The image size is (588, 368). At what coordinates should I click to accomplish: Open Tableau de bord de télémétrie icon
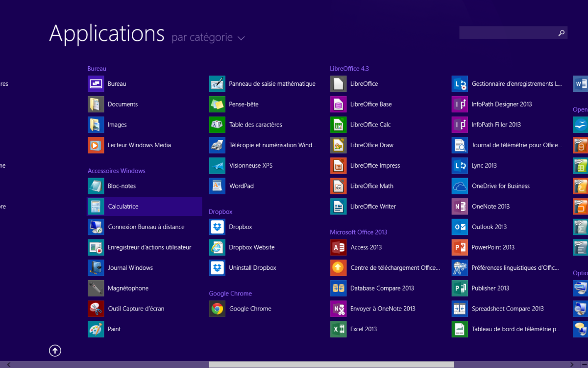point(460,329)
